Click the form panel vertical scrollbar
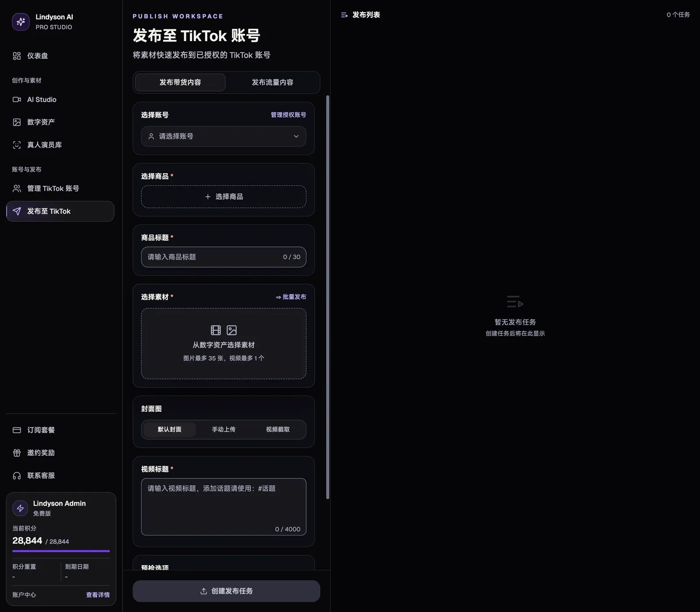This screenshot has width=700, height=612. point(328,297)
